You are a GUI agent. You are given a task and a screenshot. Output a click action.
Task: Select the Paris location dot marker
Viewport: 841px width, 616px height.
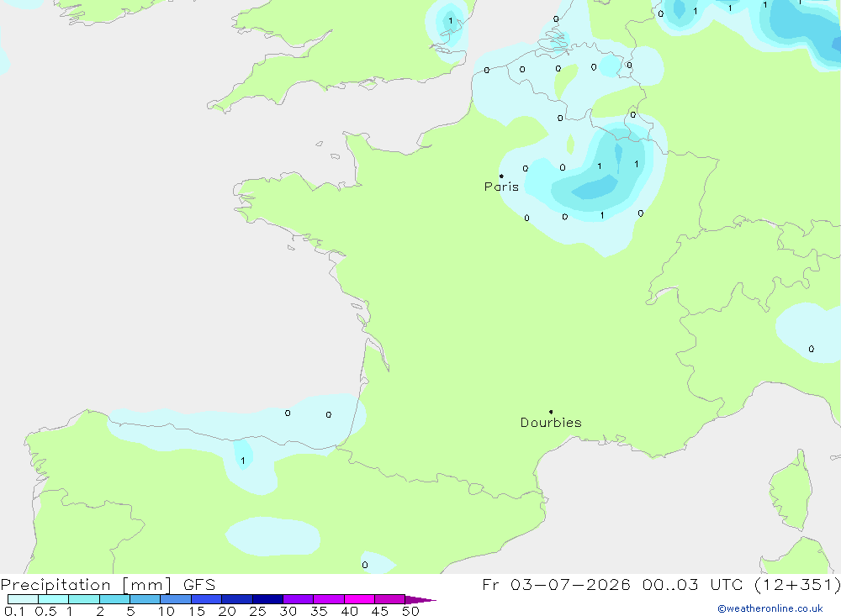[501, 176]
